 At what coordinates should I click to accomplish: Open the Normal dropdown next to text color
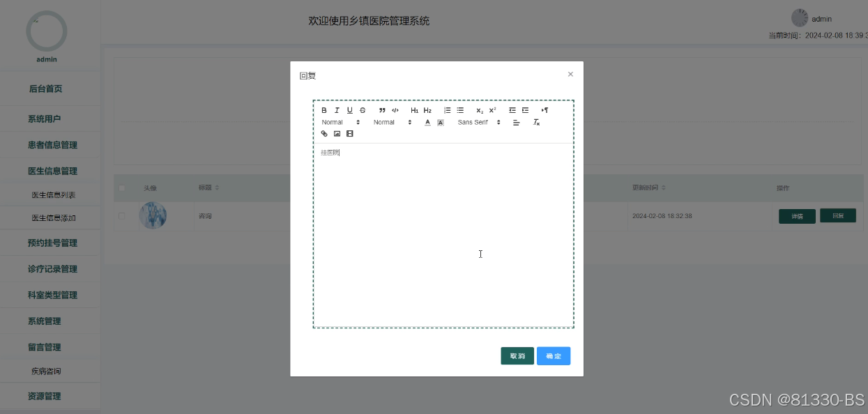coord(393,122)
